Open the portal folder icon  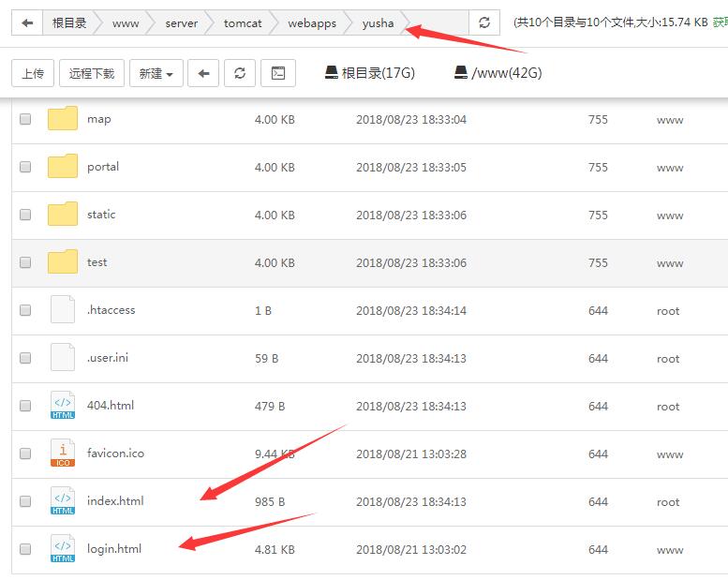click(x=63, y=167)
